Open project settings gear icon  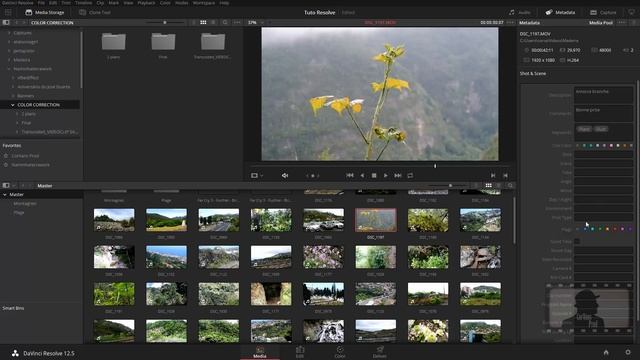coord(628,352)
